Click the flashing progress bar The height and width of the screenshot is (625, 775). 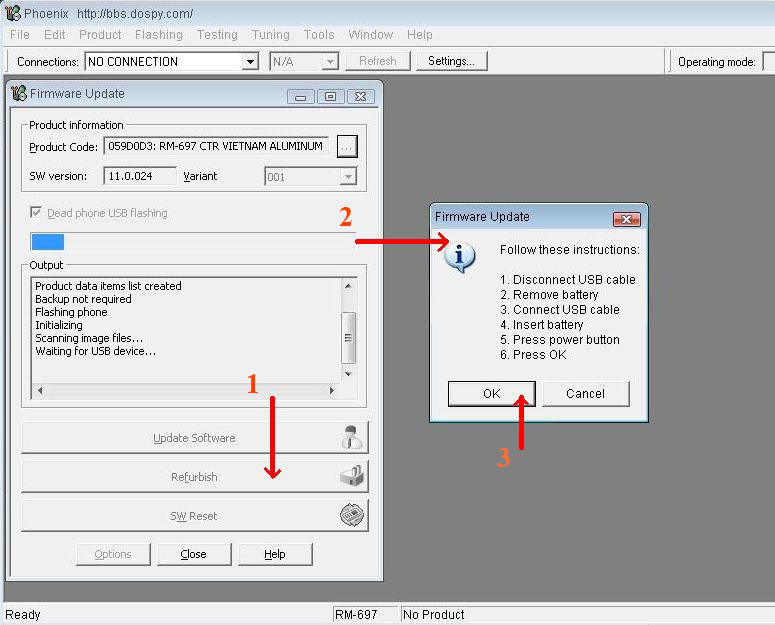[x=193, y=242]
